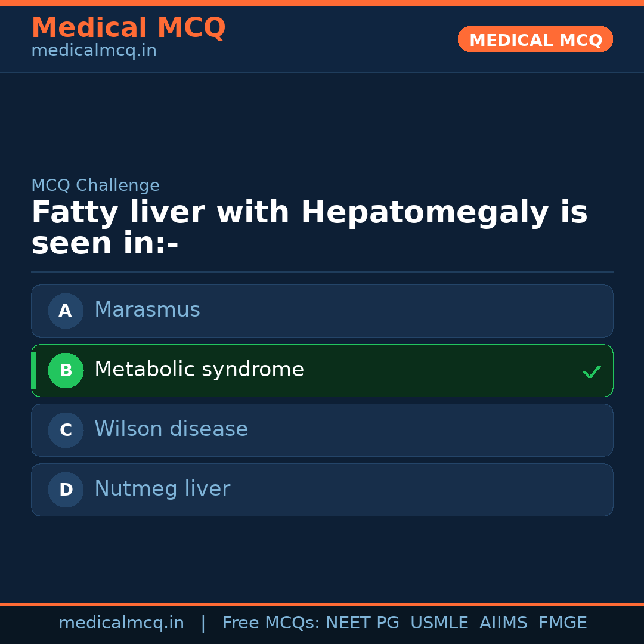Image resolution: width=644 pixels, height=644 pixels.
Task: Pick the Wilson disease answer text
Action: point(171,429)
